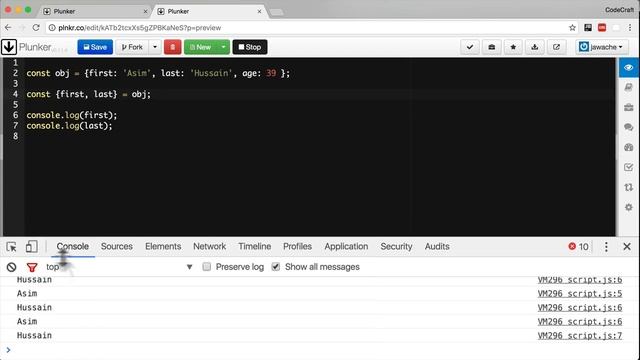Open the checklist icon in right sidebar
This screenshot has width=640, height=360.
click(629, 167)
